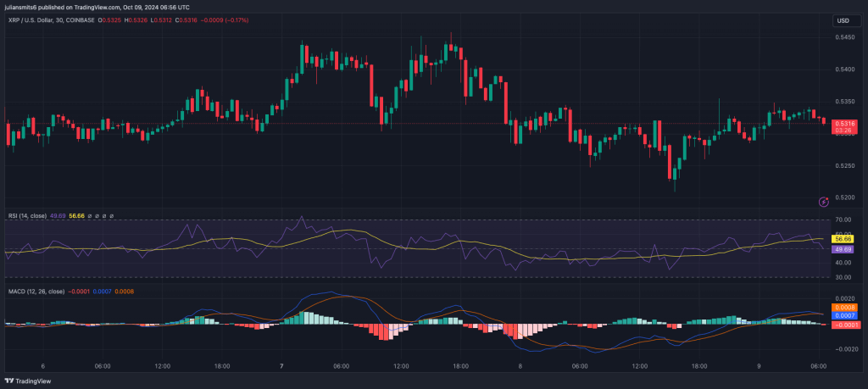Screen dimensions: 868x389
Task: Click the high value H0.5326
Action: pyautogui.click(x=136, y=20)
